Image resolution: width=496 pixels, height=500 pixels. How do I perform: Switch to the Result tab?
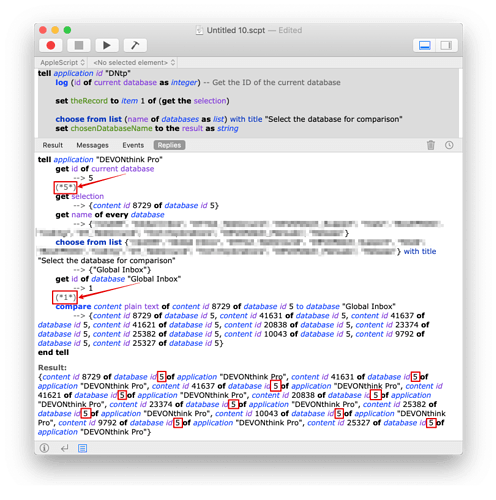coord(53,145)
